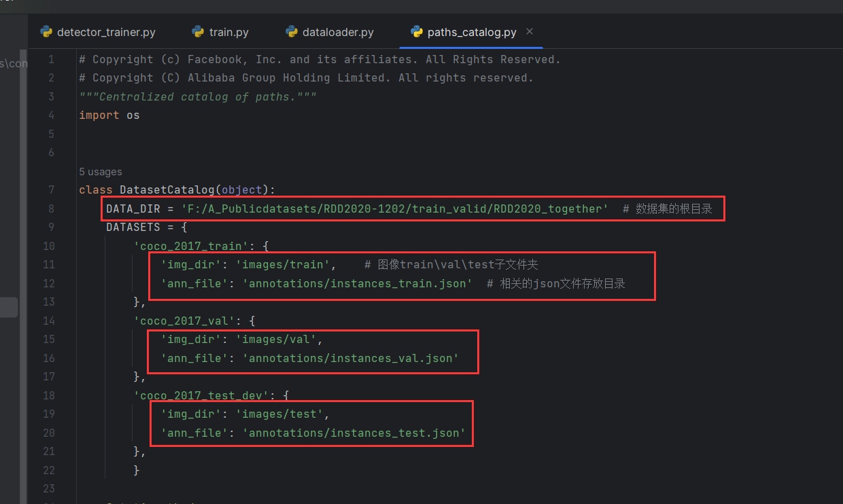Open the '5 usages' inlay hint
This screenshot has width=843, height=504.
coord(101,172)
